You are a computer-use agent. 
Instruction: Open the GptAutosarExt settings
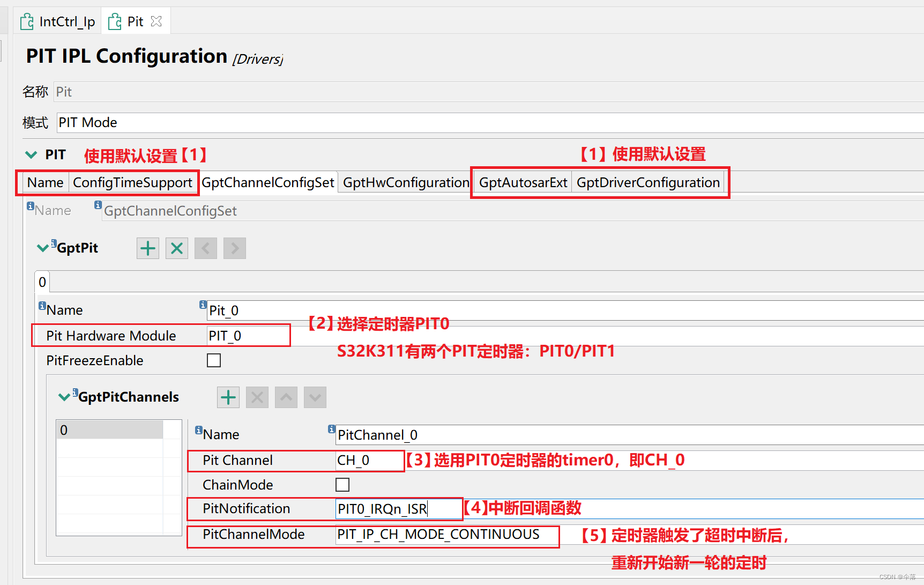tap(523, 182)
